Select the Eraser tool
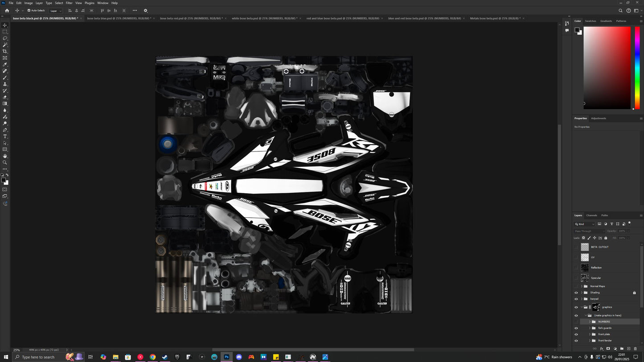644x362 pixels. pos(5,97)
